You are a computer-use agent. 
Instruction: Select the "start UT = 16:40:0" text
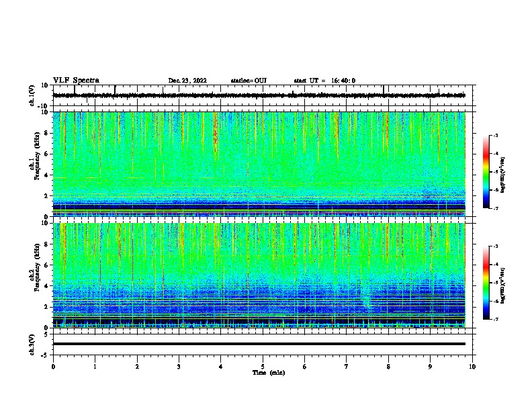coord(324,81)
